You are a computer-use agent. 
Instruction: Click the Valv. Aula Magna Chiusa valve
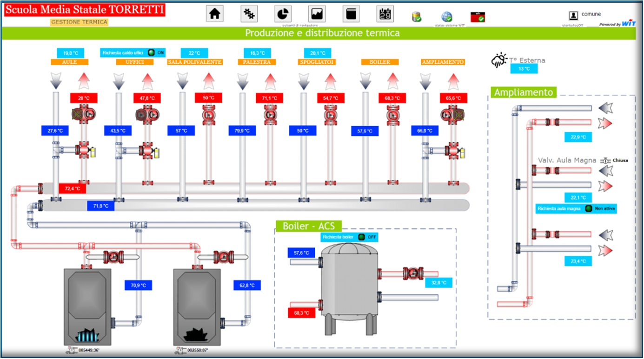(605, 161)
